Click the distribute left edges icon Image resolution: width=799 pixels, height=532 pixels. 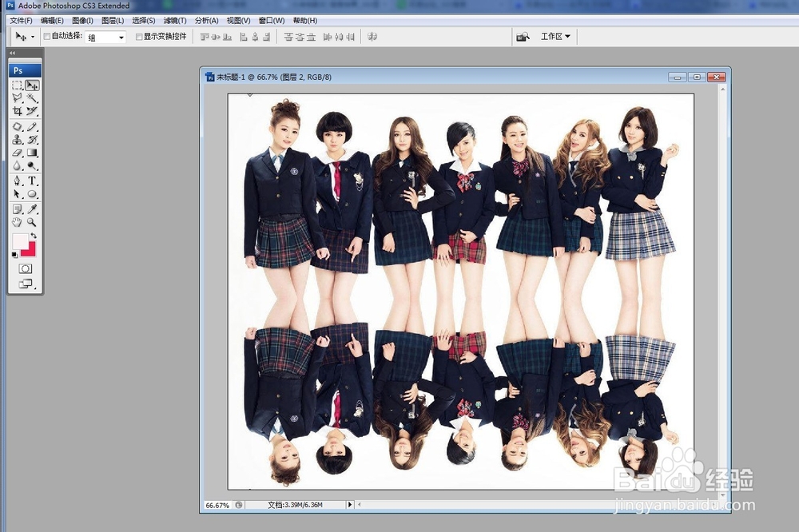coord(327,37)
